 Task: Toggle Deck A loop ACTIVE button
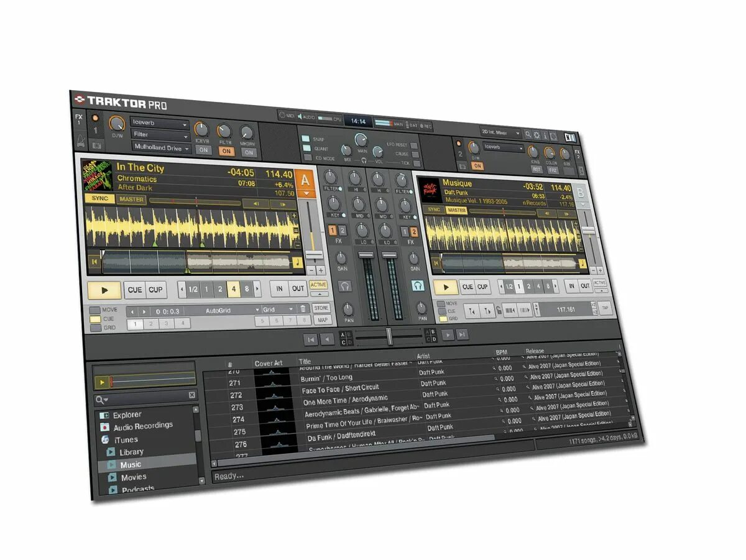318,285
